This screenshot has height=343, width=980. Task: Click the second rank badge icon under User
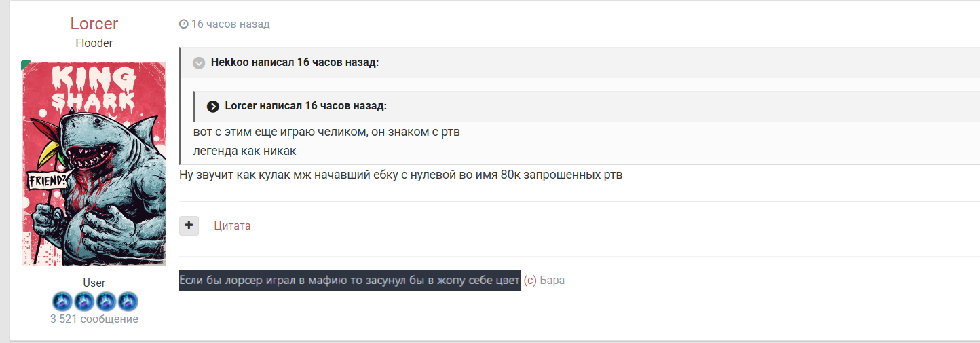click(83, 301)
